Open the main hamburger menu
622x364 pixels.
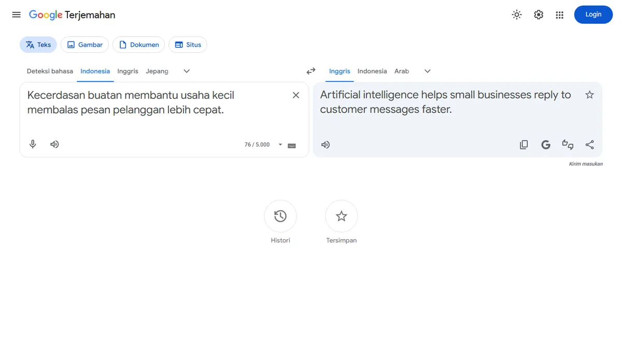pyautogui.click(x=17, y=14)
